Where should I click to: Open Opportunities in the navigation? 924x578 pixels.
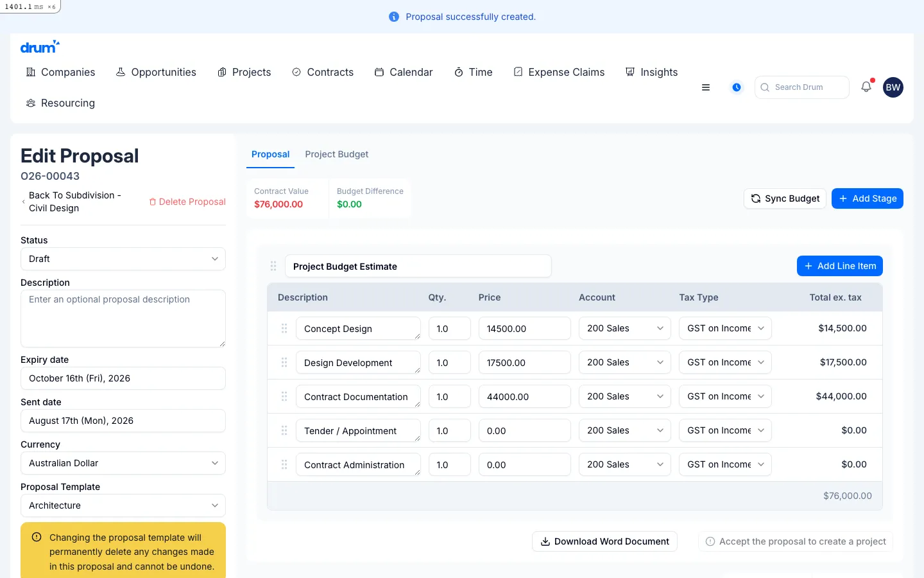click(156, 72)
